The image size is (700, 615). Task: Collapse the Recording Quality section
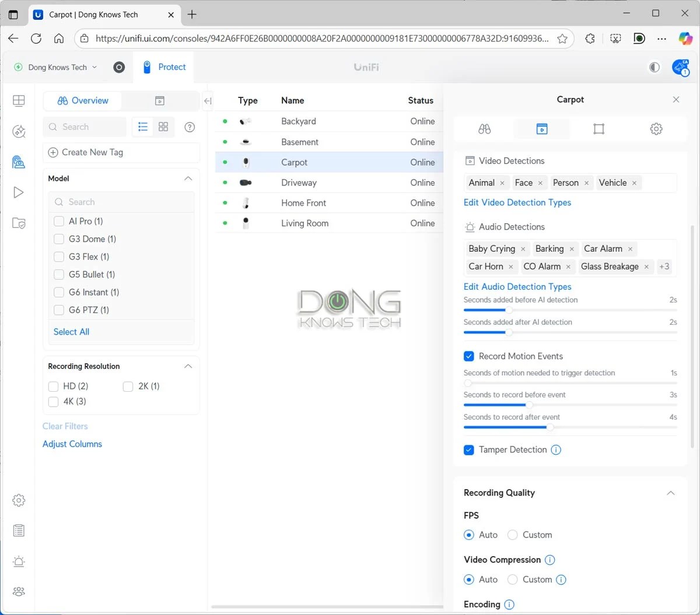671,493
